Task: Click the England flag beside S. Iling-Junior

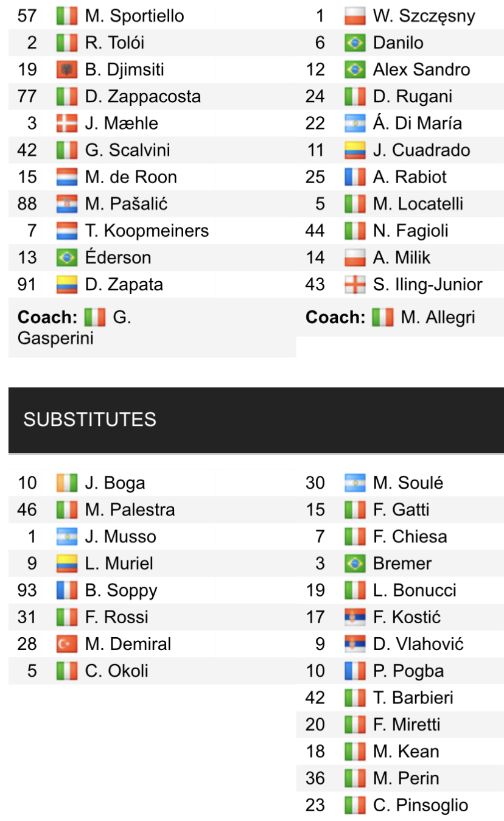Action: coord(354,284)
